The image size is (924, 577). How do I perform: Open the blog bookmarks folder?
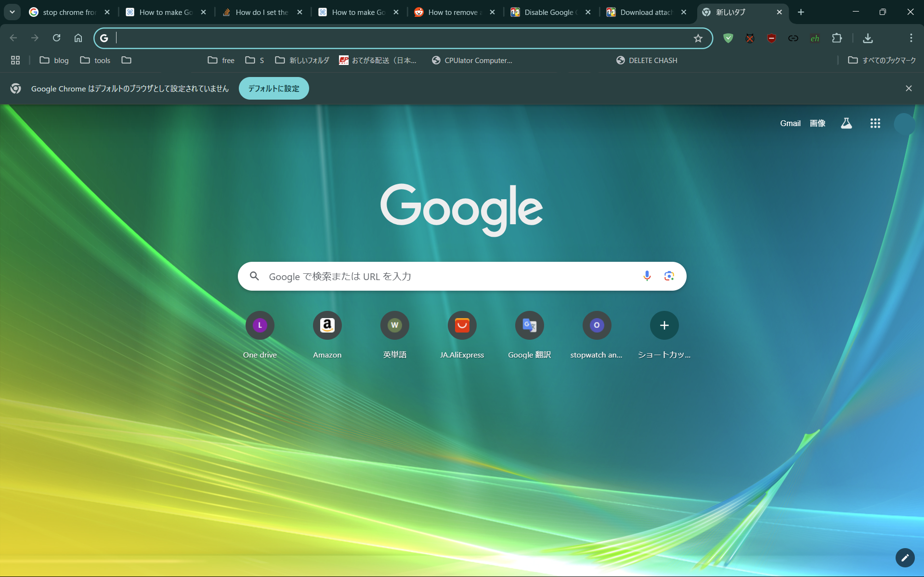[x=54, y=60]
